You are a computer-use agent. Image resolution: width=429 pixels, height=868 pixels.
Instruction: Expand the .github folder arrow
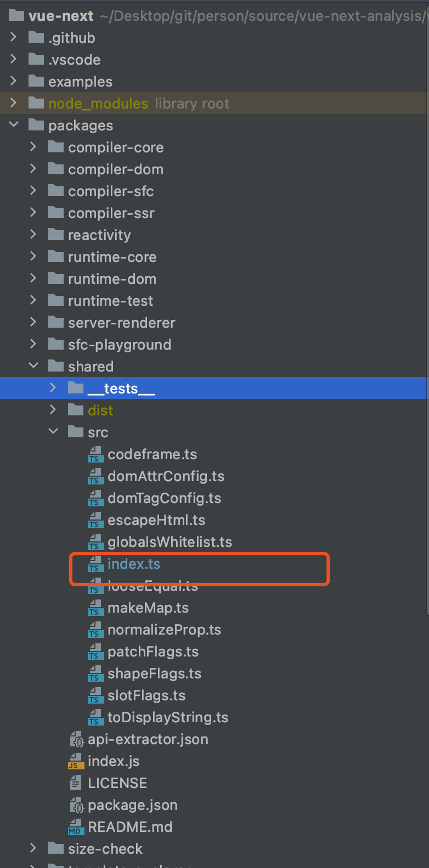point(14,37)
